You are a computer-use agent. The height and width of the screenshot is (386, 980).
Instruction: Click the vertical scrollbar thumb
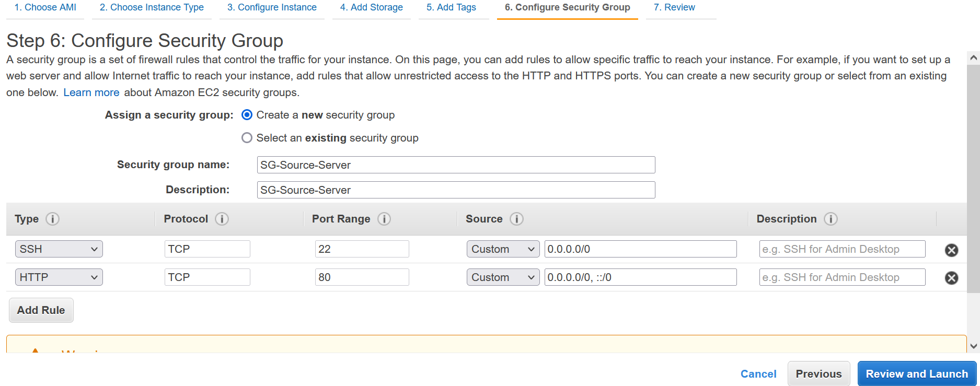pyautogui.click(x=973, y=179)
